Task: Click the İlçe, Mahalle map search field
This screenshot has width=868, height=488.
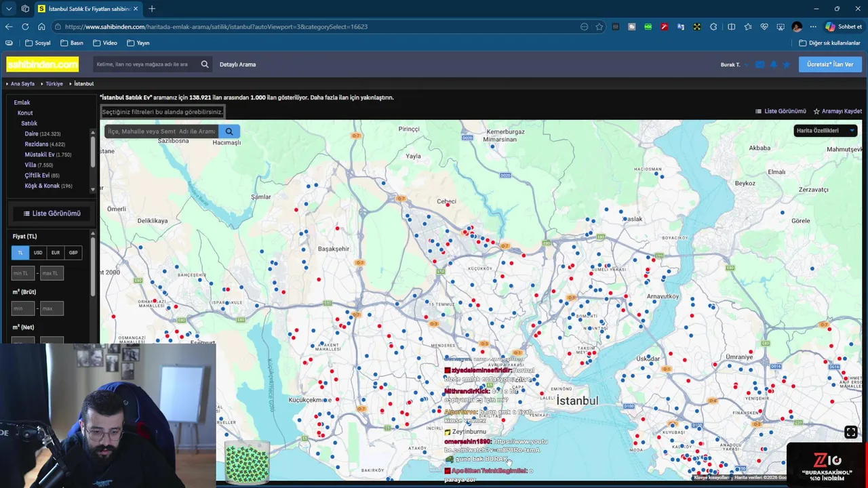Action: (x=161, y=131)
